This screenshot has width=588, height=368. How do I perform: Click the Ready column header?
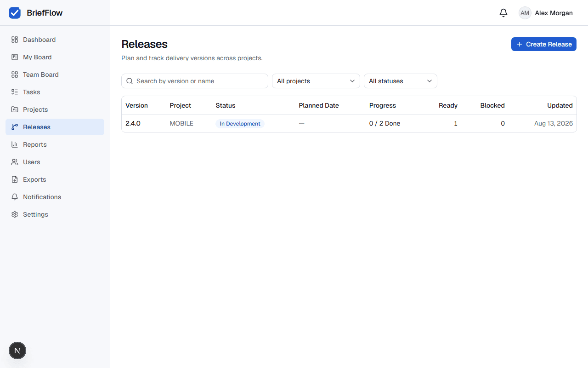point(448,105)
